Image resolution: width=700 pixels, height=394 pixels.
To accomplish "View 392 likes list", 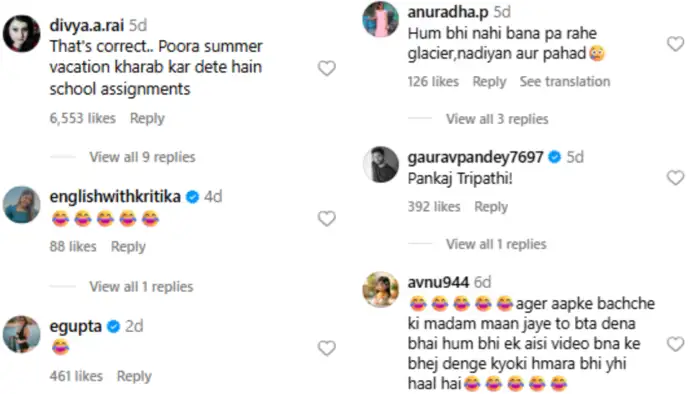I will click(x=433, y=207).
